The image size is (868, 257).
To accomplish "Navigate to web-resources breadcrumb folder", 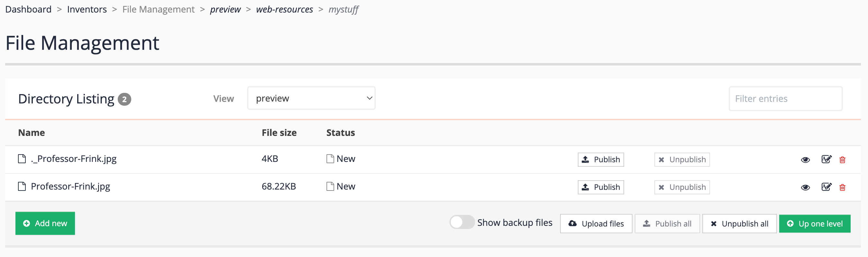I will (284, 9).
